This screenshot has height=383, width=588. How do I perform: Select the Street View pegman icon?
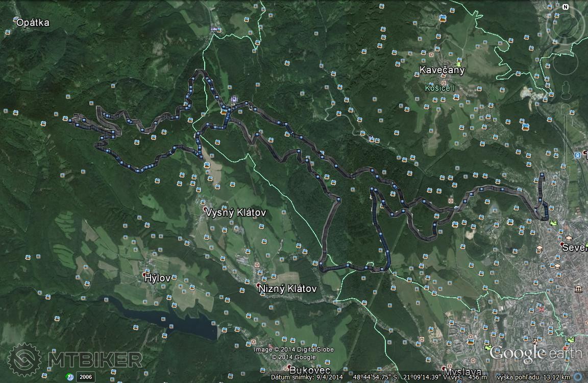(565, 91)
